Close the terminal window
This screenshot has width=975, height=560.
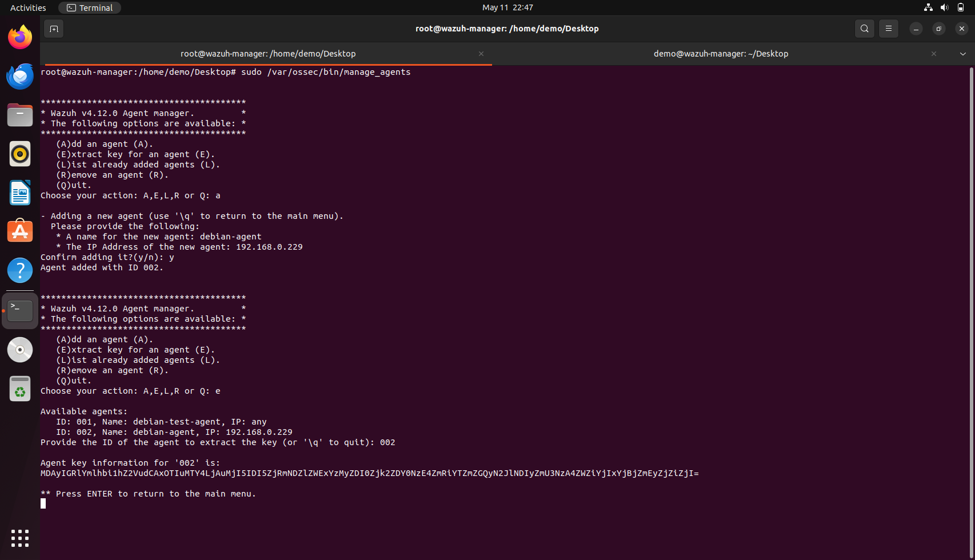(961, 29)
